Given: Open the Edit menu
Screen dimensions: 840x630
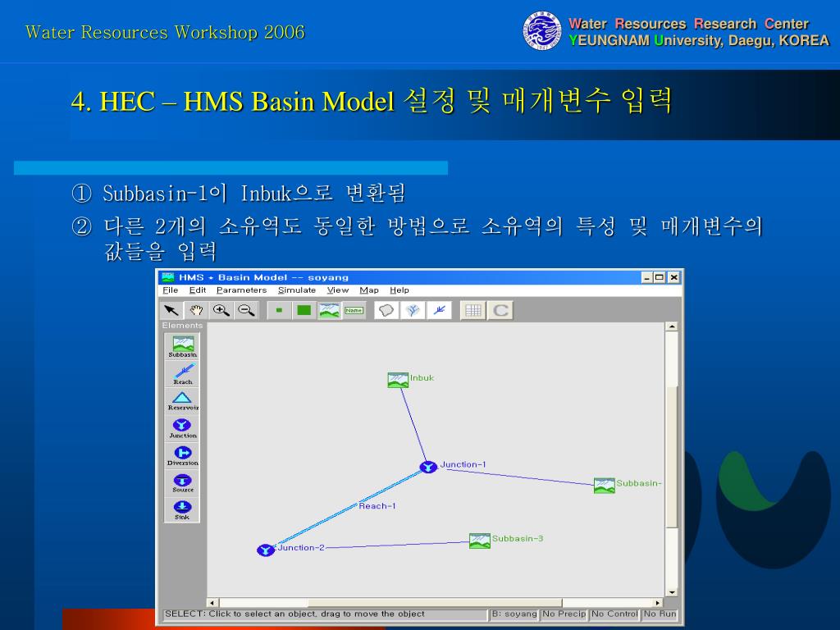Looking at the screenshot, I should 197,290.
